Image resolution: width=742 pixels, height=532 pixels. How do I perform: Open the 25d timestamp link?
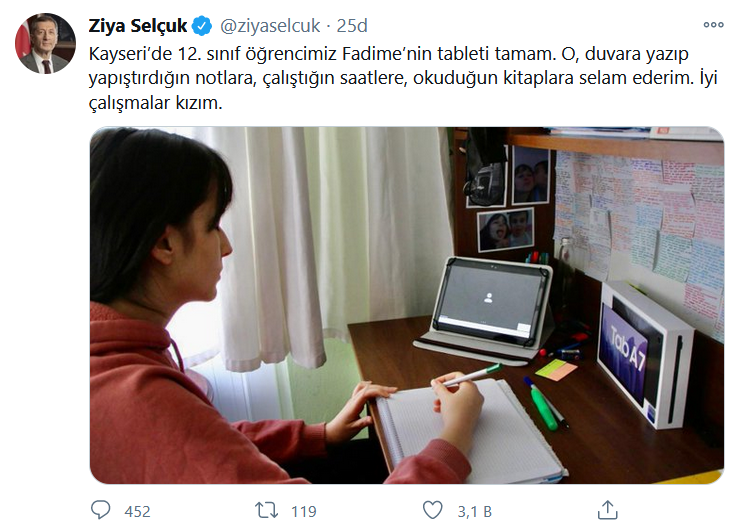[352, 26]
